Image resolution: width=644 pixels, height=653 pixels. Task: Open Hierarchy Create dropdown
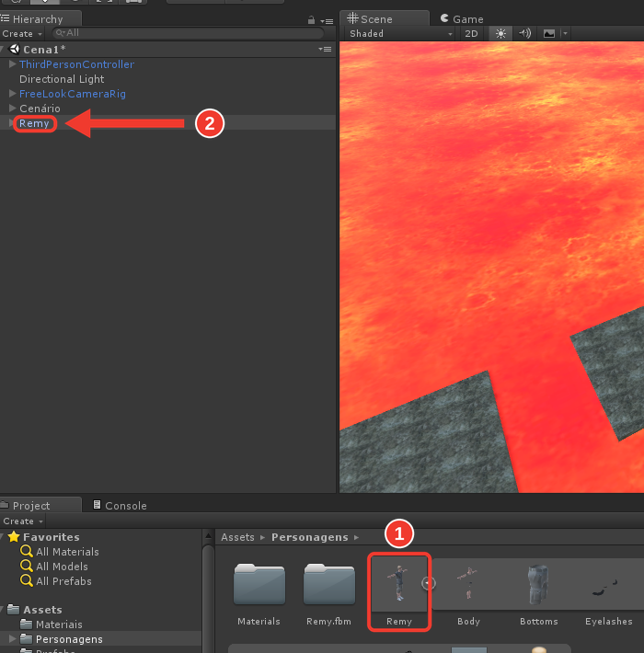tap(22, 33)
